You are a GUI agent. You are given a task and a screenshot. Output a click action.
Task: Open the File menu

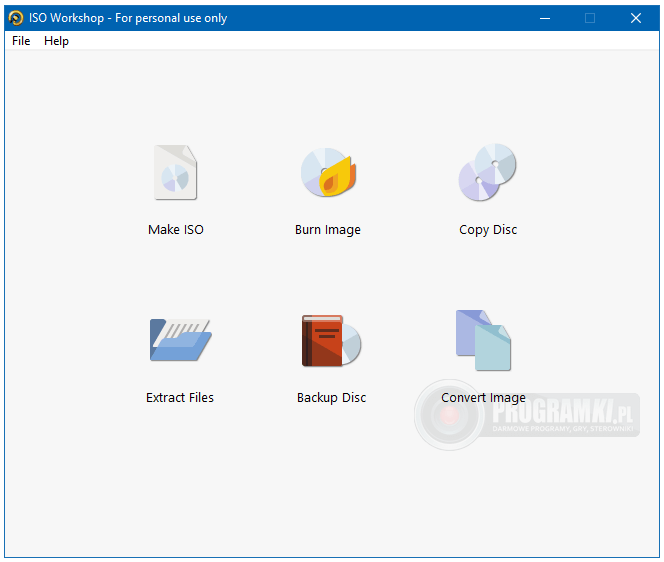(x=21, y=41)
